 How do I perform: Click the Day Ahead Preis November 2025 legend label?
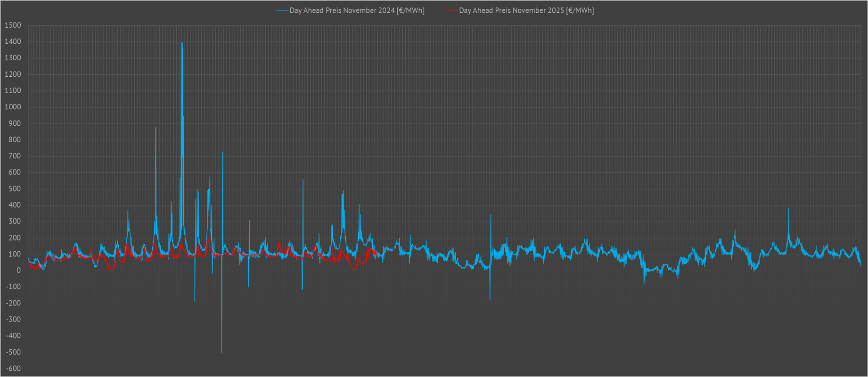click(526, 10)
